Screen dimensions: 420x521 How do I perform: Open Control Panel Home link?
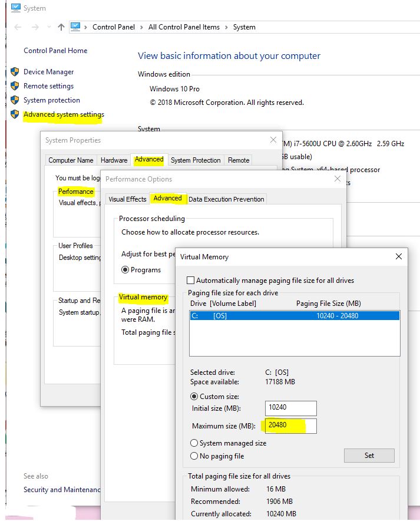(55, 51)
